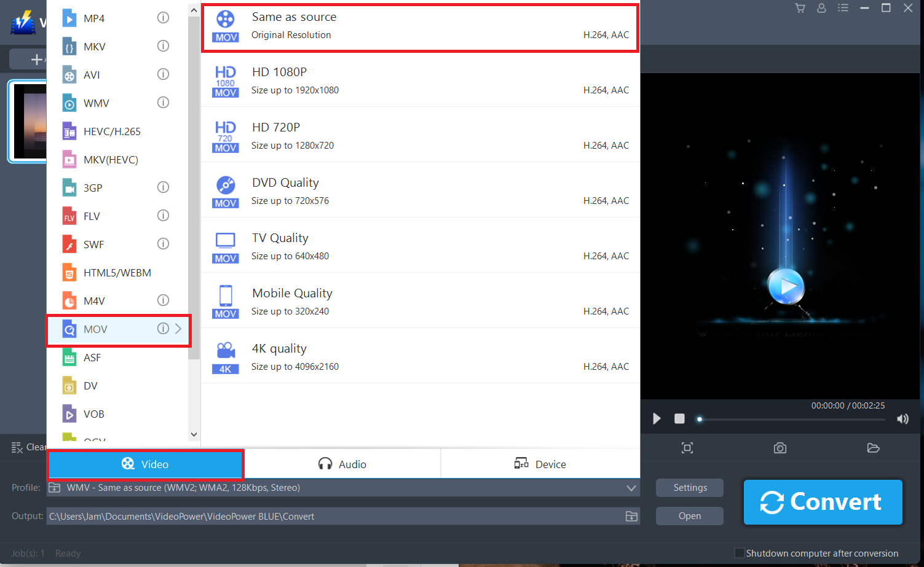Screen dimensions: 924x567
Task: Open the Settings dialog
Action: pos(689,487)
